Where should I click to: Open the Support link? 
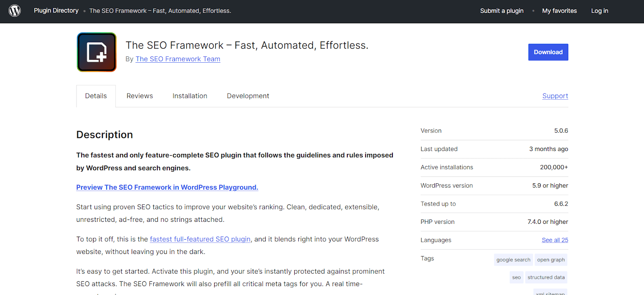coord(555,96)
